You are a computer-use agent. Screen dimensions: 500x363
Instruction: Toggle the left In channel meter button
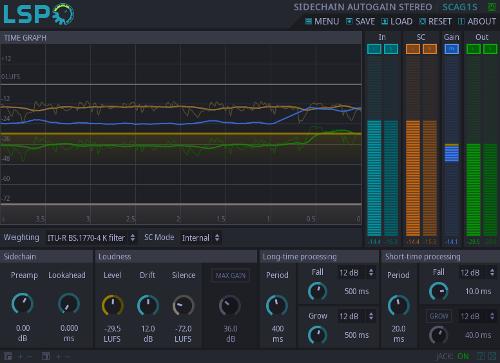374,49
